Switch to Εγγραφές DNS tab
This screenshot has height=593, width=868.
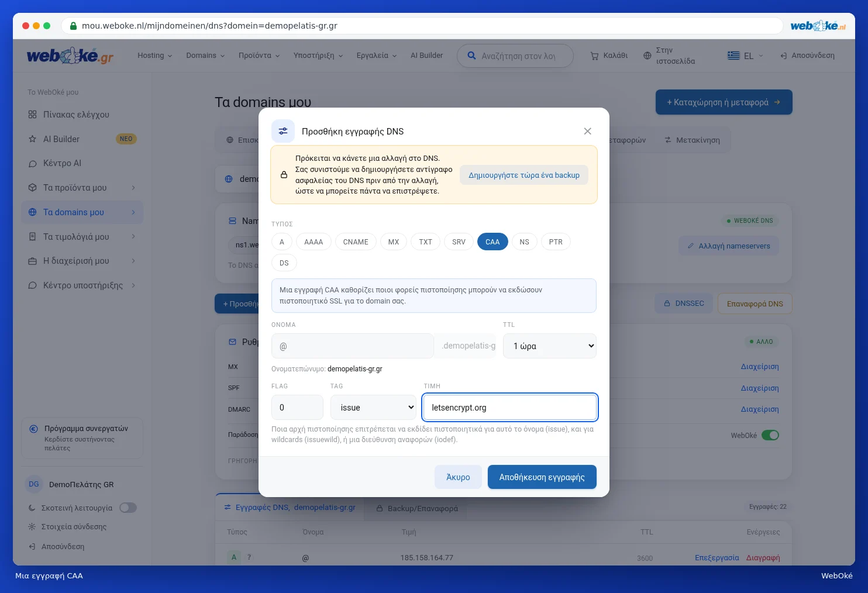point(290,507)
